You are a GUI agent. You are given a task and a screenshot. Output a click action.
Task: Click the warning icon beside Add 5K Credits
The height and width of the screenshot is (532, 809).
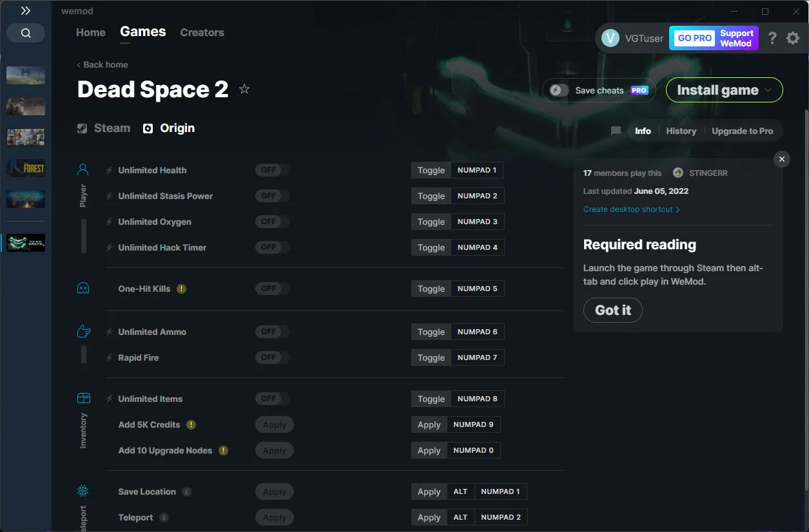(191, 424)
